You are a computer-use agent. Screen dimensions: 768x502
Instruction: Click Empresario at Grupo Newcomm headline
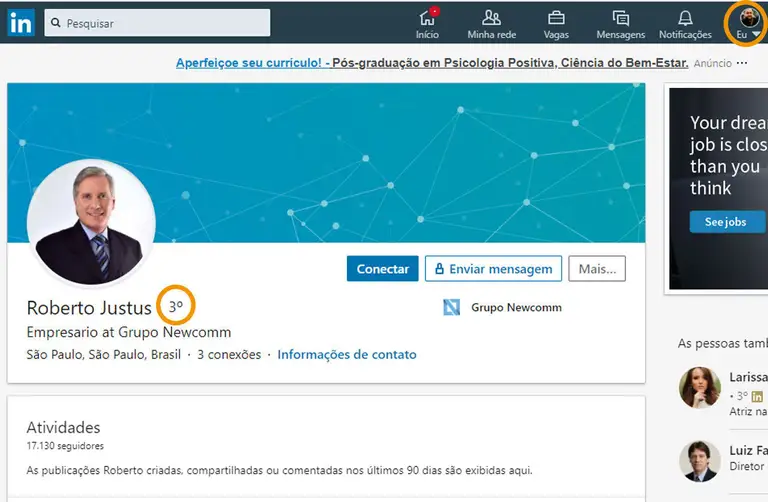click(x=129, y=332)
